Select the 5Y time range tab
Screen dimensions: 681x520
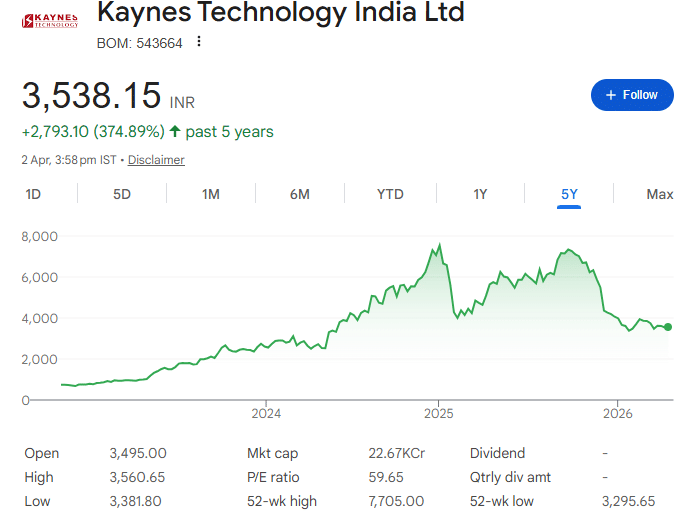[569, 194]
